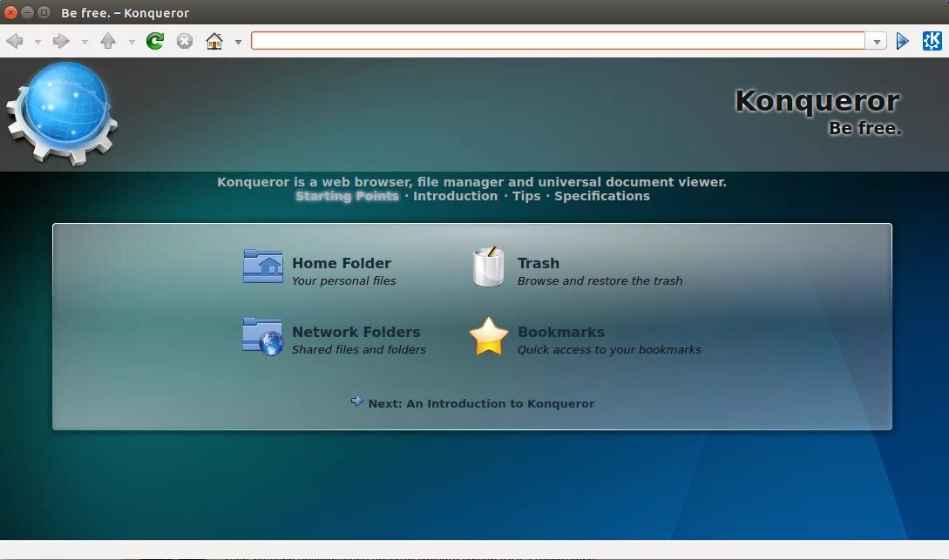
Task: Open the address bar history dropdown
Action: [x=877, y=41]
